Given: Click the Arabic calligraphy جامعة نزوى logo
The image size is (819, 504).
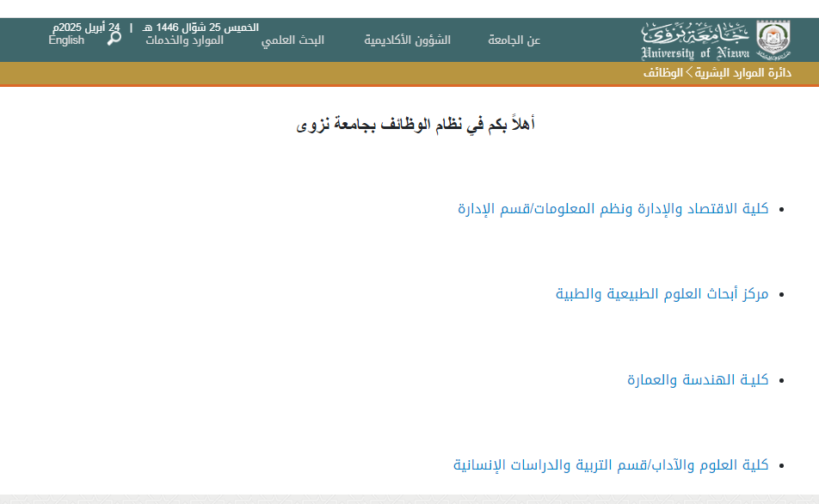Looking at the screenshot, I should [x=695, y=33].
